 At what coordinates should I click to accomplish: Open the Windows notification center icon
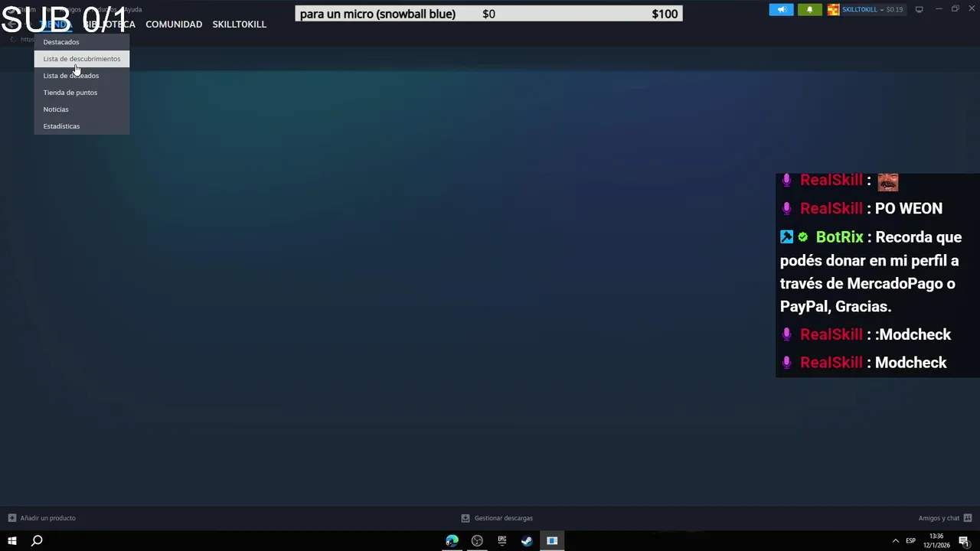[x=964, y=541]
